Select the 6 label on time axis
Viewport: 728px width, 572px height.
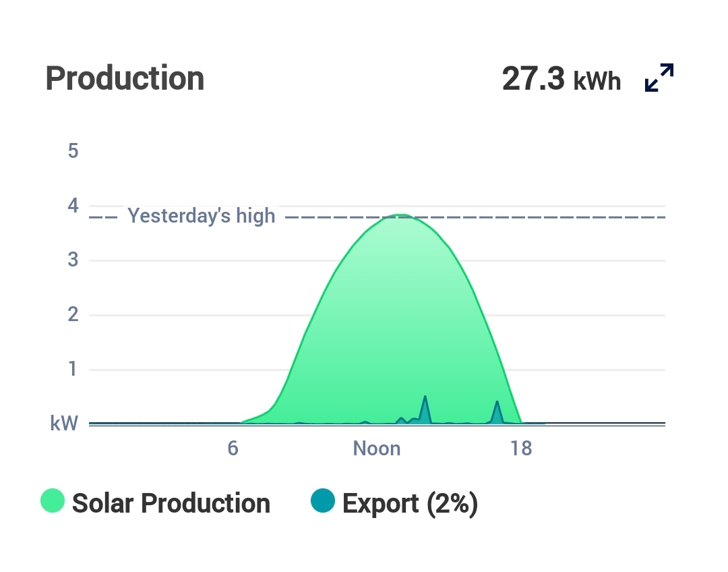pos(233,449)
